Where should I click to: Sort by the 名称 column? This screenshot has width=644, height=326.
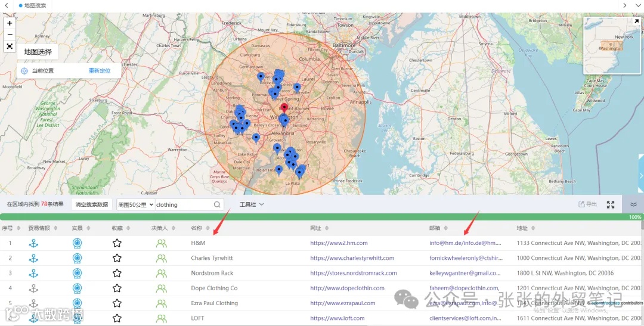(208, 228)
